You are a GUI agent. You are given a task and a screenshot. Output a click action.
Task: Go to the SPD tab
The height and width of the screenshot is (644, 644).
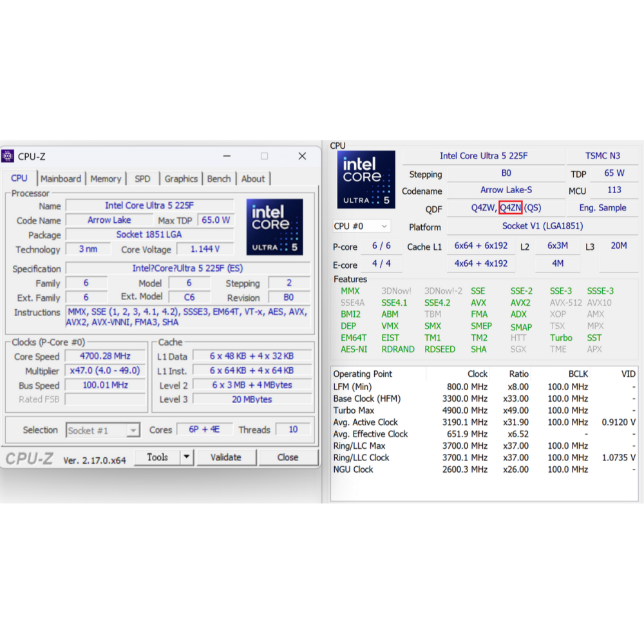(142, 179)
